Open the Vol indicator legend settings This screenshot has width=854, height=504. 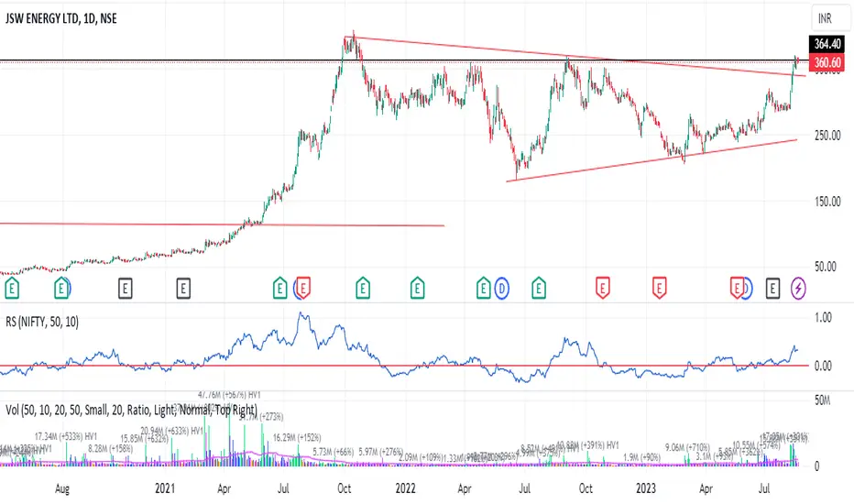(x=131, y=410)
